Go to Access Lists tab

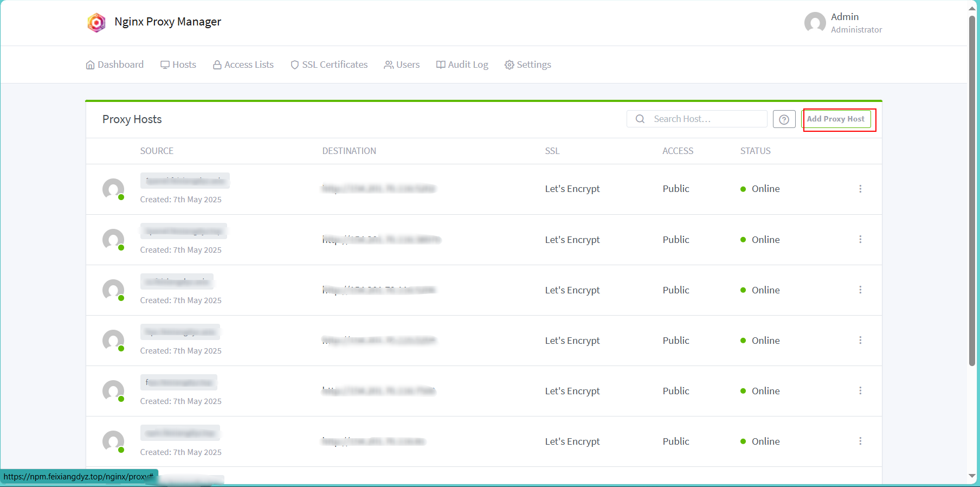pos(243,65)
